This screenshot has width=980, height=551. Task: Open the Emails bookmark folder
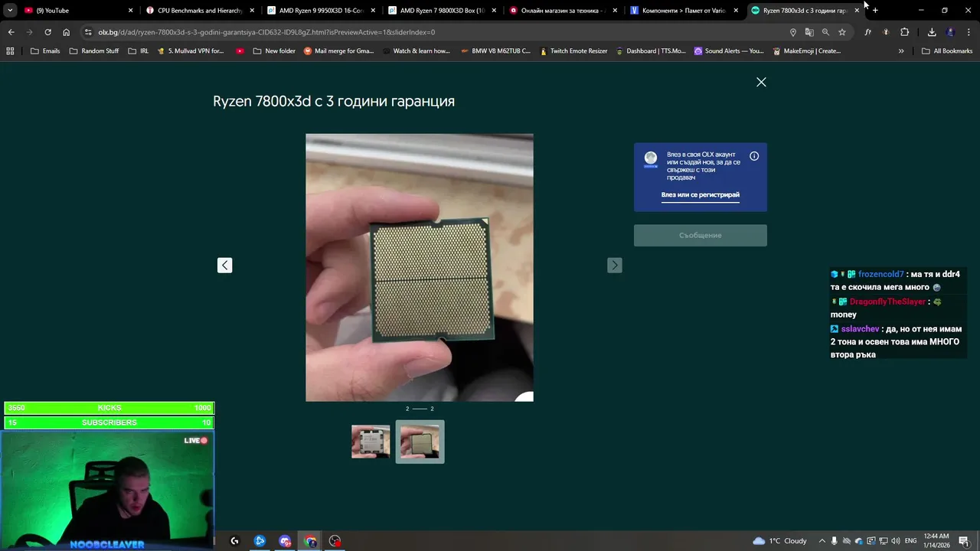pyautogui.click(x=45, y=51)
